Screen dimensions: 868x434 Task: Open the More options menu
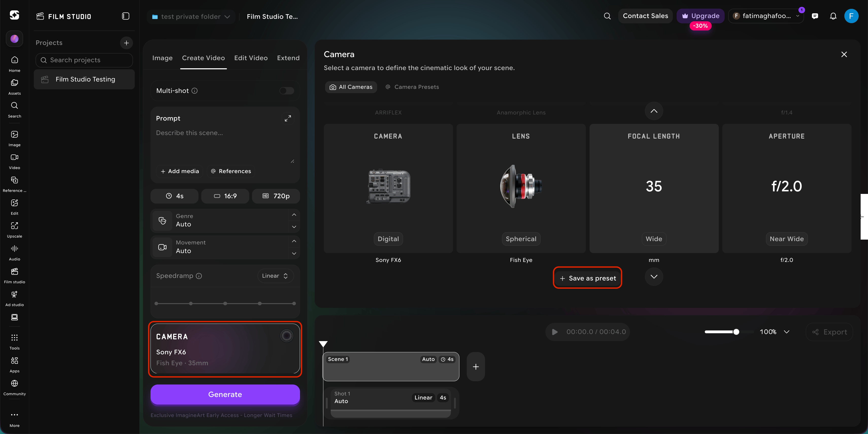pyautogui.click(x=14, y=419)
